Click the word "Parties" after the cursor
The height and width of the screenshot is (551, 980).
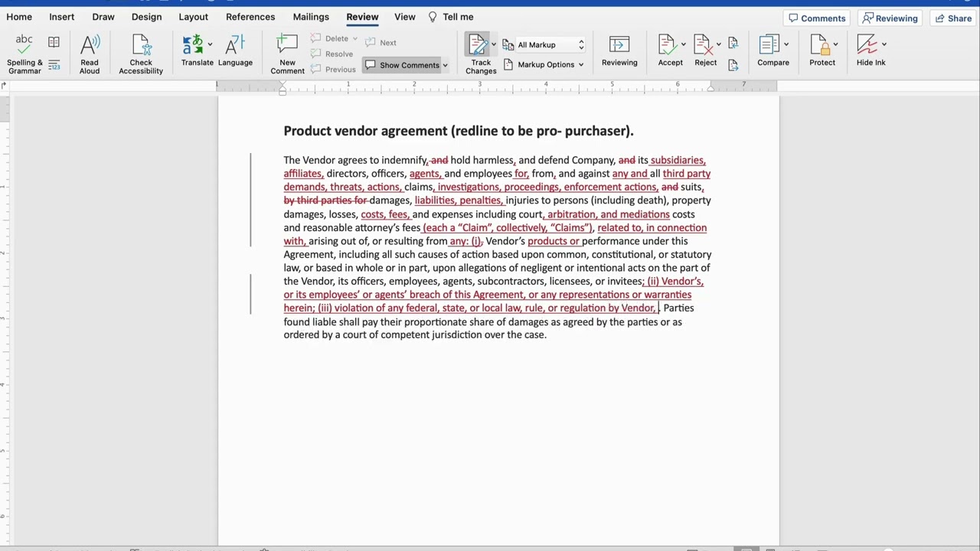click(x=678, y=308)
